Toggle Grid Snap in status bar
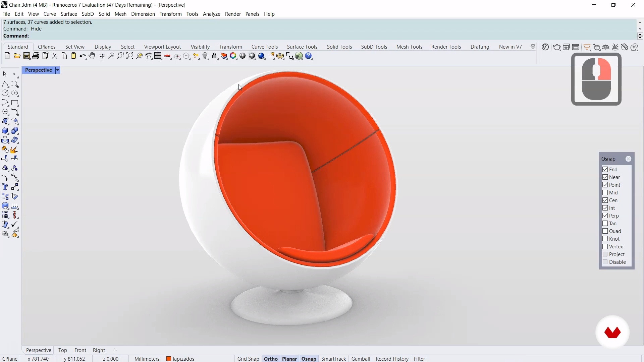Image resolution: width=644 pixels, height=362 pixels. pyautogui.click(x=248, y=359)
